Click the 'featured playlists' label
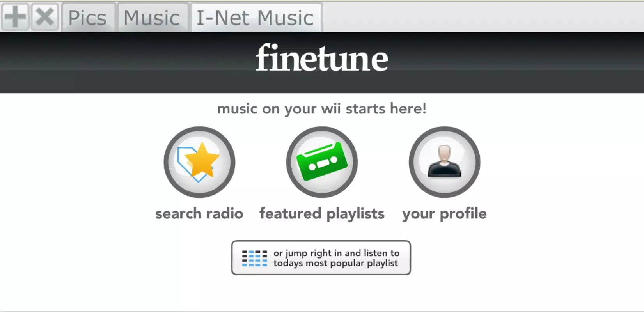 [322, 214]
